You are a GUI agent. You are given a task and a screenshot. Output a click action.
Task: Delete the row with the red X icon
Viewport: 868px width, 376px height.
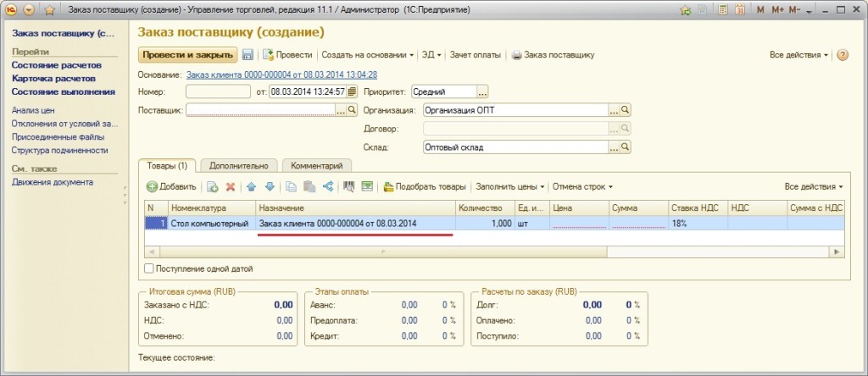pos(231,187)
